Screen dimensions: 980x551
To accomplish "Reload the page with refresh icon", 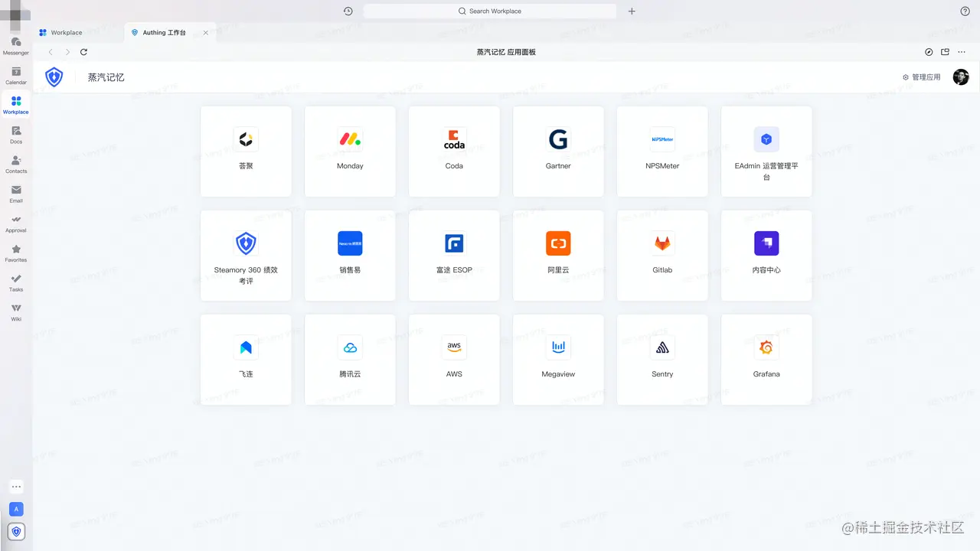I will [83, 52].
